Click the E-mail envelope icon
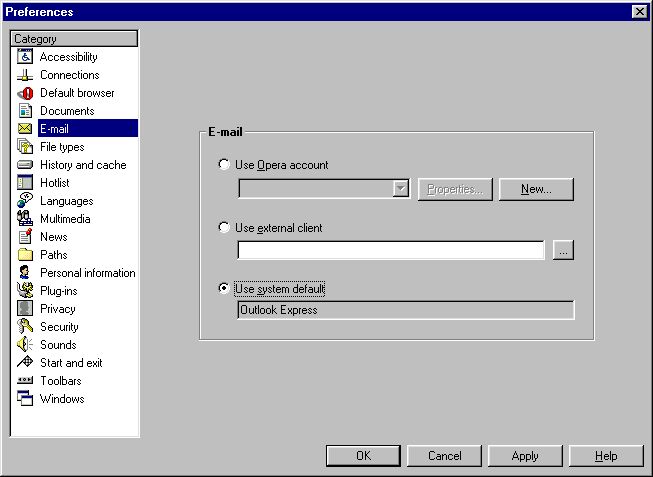 coord(25,129)
